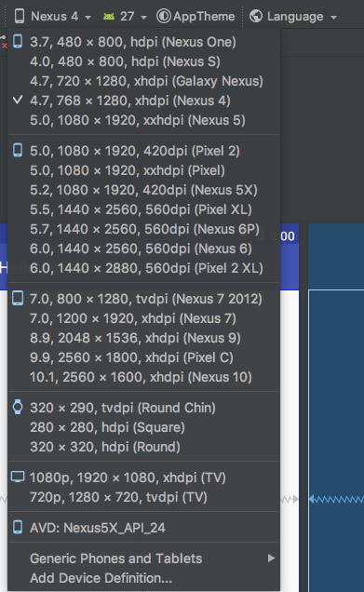The width and height of the screenshot is (364, 592).
Task: Open the API 27 version dropdown
Action: pyautogui.click(x=125, y=17)
